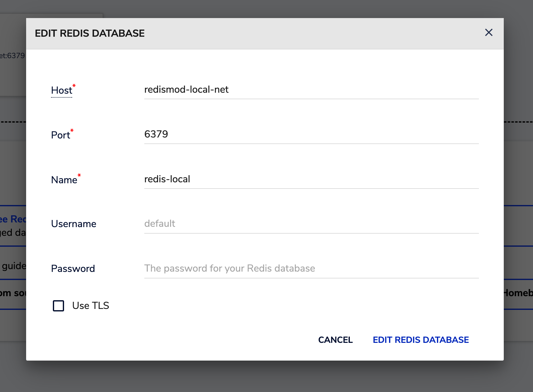
Task: Click the dotted-underlined Host label
Action: tap(62, 91)
